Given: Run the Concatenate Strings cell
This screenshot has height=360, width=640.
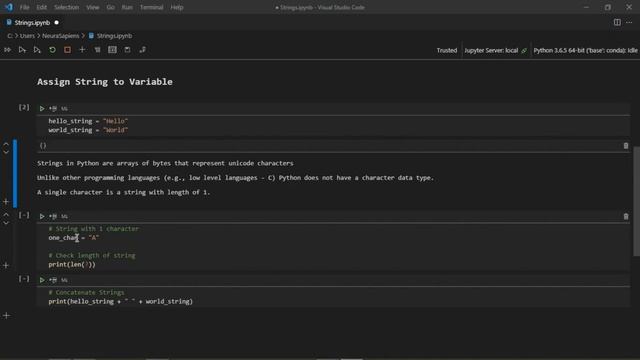Looking at the screenshot, I should coord(42,280).
